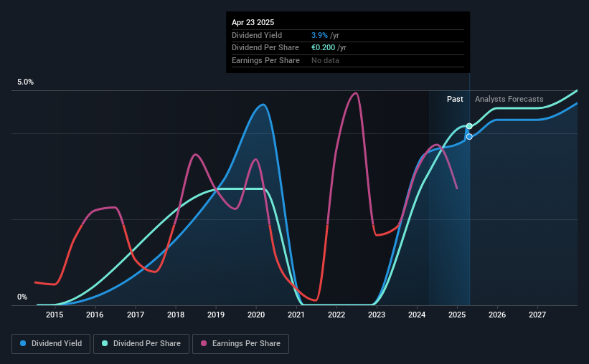
Task: Click the 2021 x-axis label
Action: click(x=296, y=315)
